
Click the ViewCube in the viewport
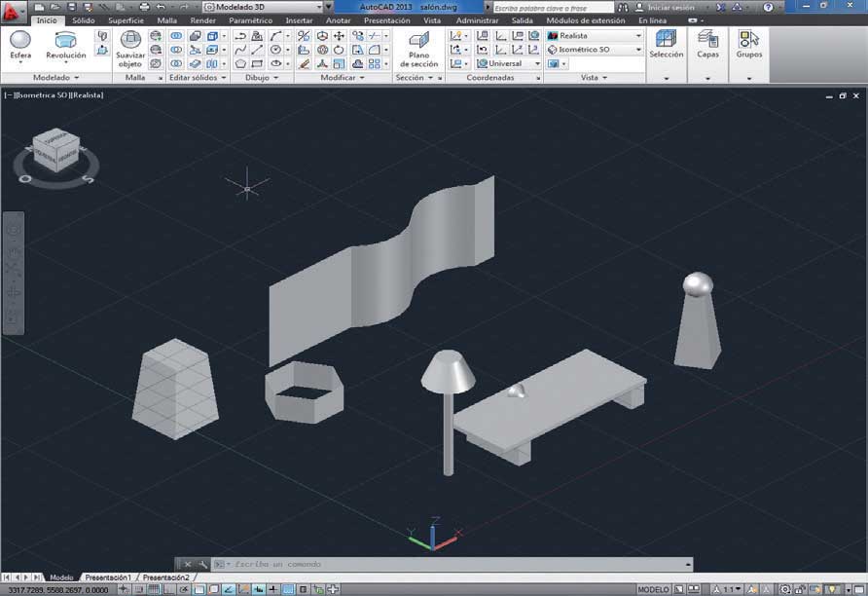56,150
